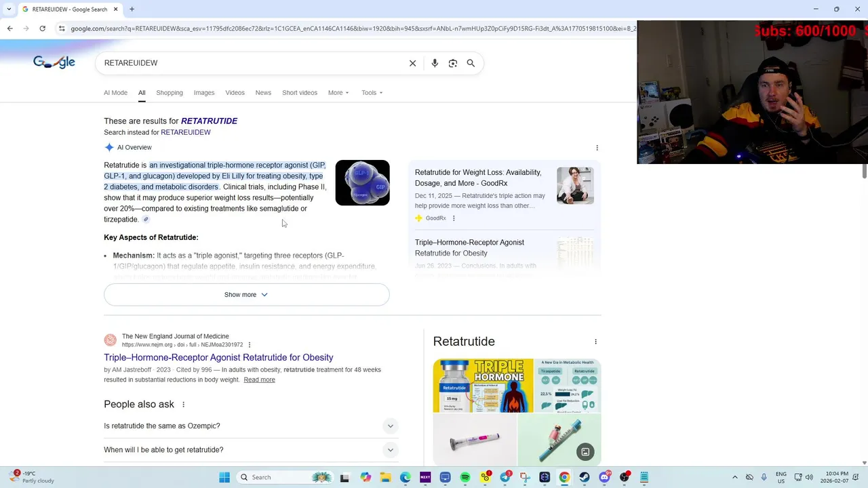This screenshot has width=868, height=488.
Task: Expand "Is retatrutide the same as Ozempic?"
Action: (251, 426)
